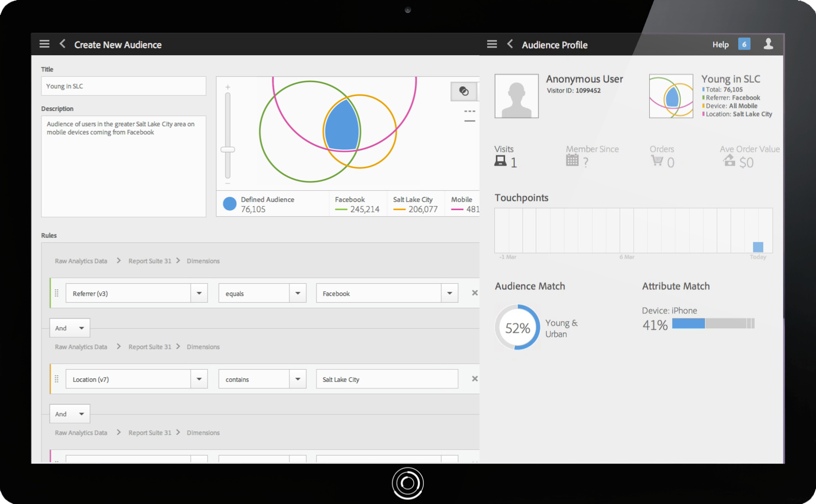The image size is (816, 504).
Task: Remove the Referrer equals Facebook rule
Action: tap(474, 293)
